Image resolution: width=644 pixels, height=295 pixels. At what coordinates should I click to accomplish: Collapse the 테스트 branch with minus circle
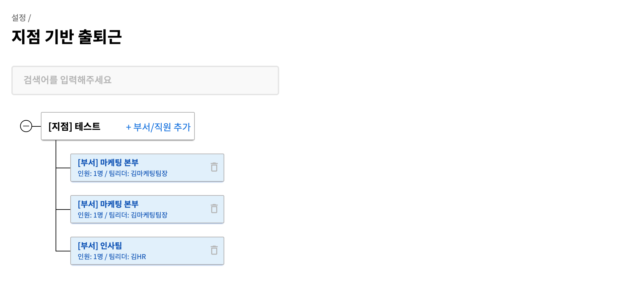(26, 126)
